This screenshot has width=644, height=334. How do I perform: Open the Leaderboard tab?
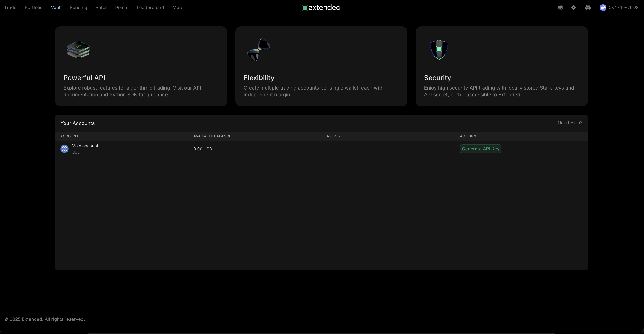(150, 8)
